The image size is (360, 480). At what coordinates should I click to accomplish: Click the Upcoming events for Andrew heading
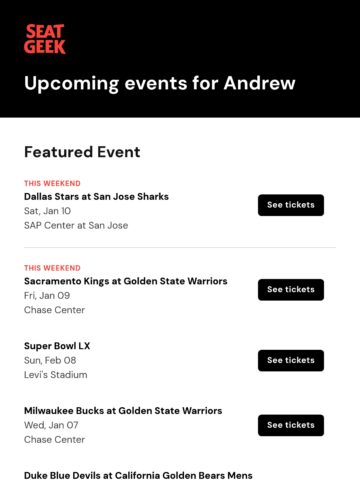[x=160, y=83]
